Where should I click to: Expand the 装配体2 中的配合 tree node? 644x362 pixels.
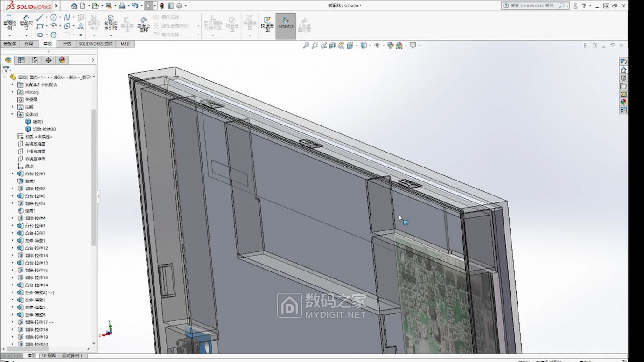pos(13,84)
